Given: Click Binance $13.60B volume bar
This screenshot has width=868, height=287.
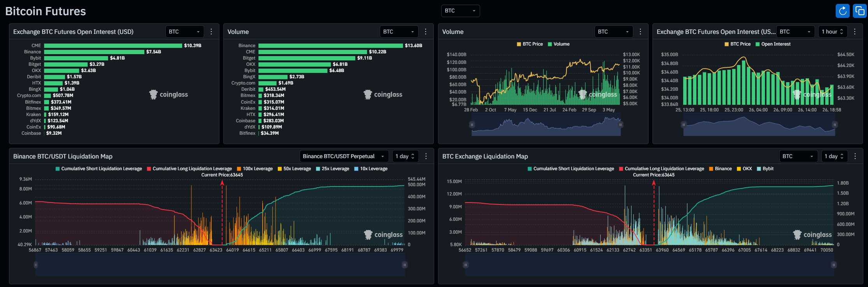Looking at the screenshot, I should point(331,46).
